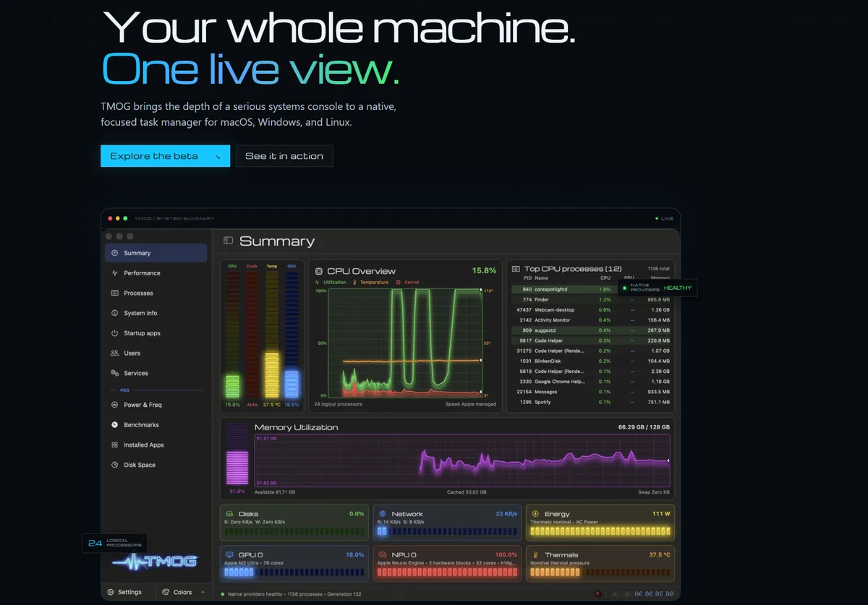Click the Network globe icon

click(383, 514)
